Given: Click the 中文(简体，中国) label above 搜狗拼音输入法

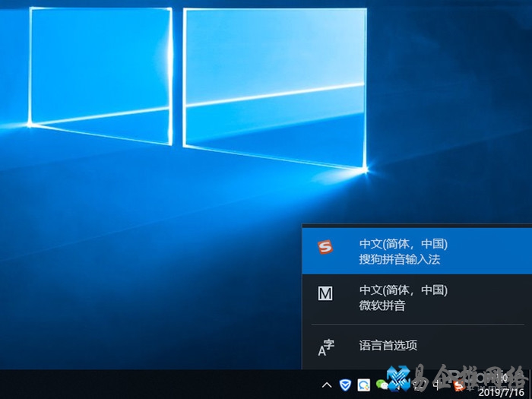Looking at the screenshot, I should click(403, 244).
